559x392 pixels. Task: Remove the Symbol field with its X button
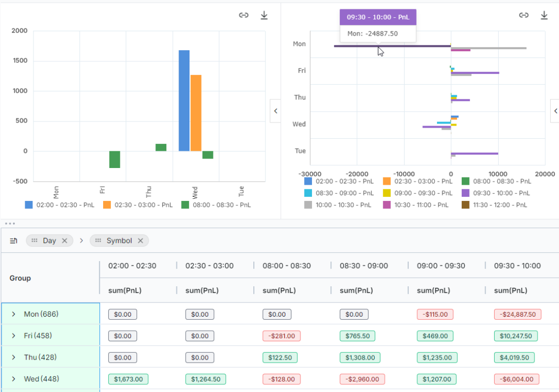point(140,241)
